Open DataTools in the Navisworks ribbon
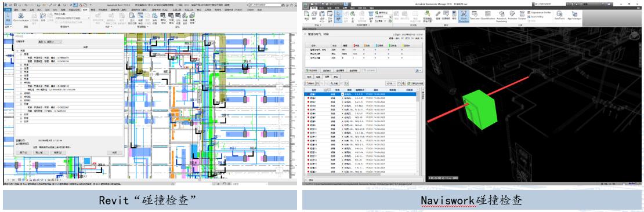 tap(559, 16)
